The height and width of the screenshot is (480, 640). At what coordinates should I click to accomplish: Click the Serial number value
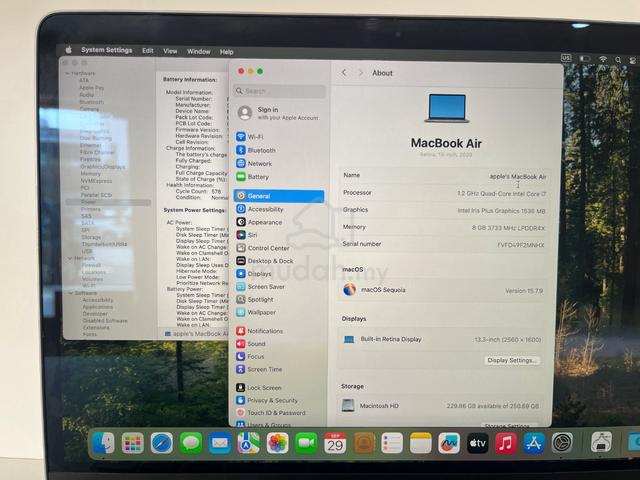tap(520, 245)
